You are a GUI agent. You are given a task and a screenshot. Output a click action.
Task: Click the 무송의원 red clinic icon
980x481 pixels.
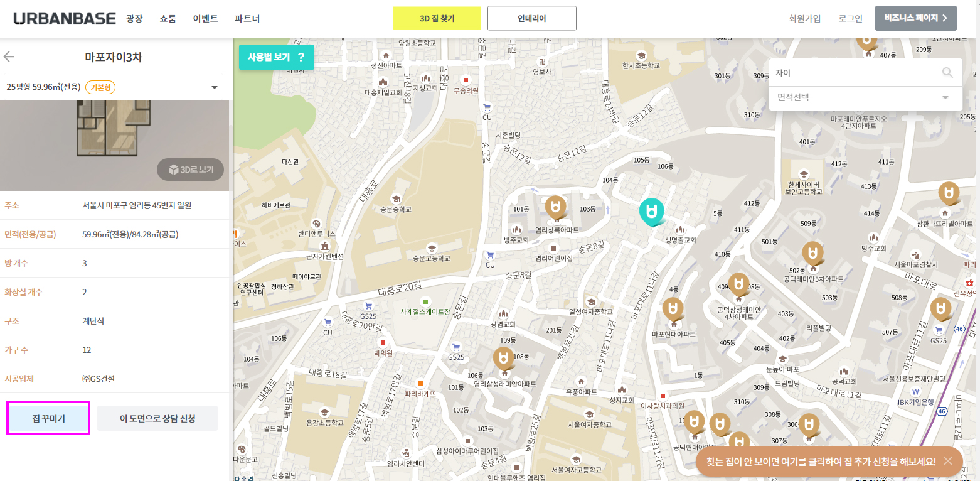466,80
